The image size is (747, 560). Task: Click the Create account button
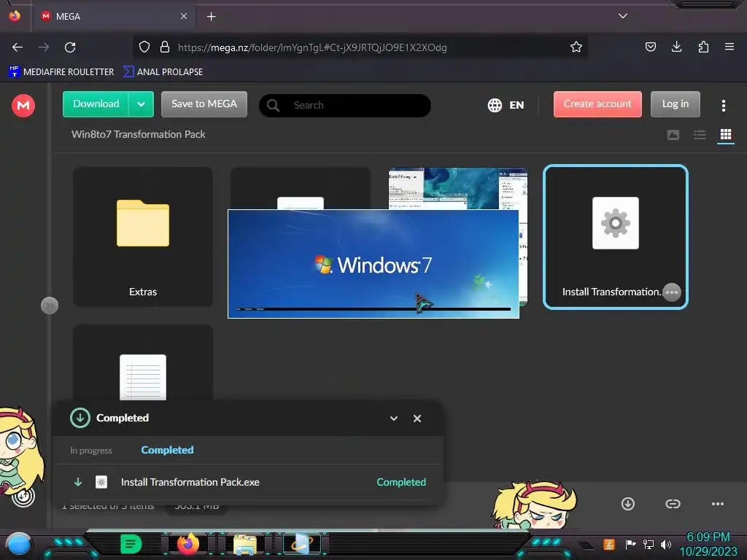point(597,104)
